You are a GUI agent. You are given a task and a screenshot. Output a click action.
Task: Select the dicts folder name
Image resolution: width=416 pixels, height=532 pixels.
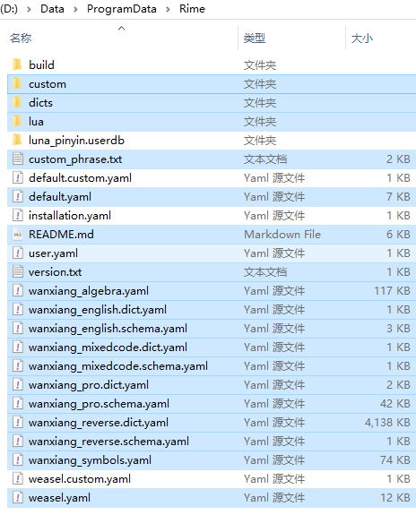pyautogui.click(x=40, y=102)
